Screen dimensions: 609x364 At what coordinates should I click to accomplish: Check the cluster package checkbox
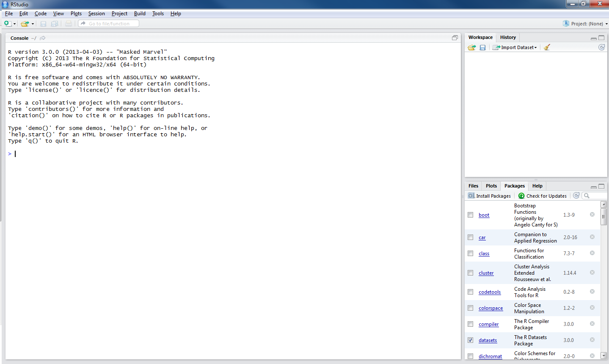point(470,273)
